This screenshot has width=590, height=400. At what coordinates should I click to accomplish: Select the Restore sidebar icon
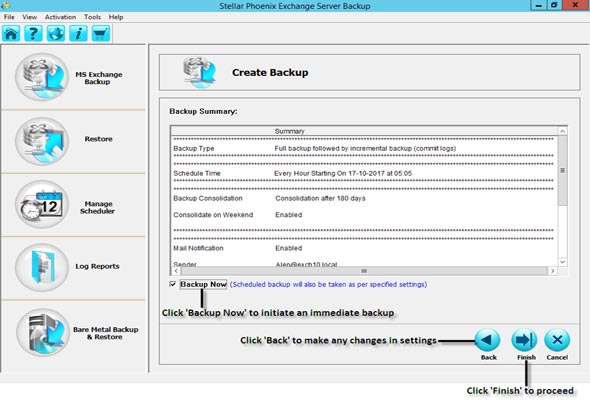tap(42, 141)
